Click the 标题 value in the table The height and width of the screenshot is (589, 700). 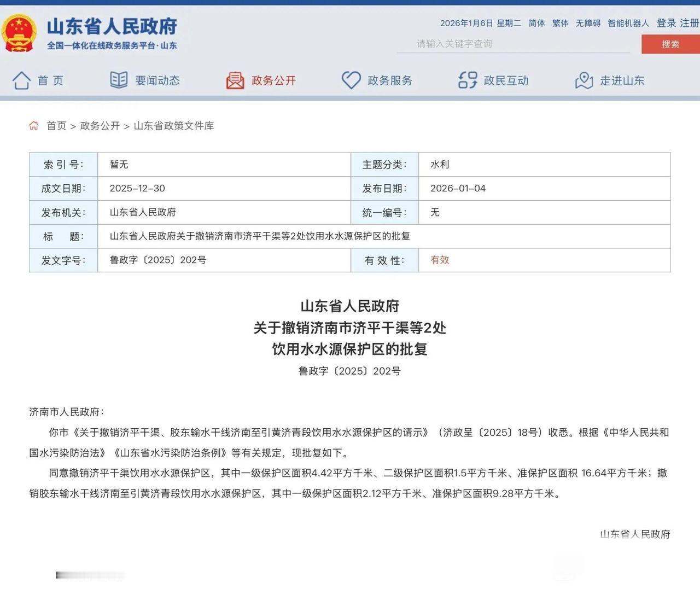pos(260,236)
